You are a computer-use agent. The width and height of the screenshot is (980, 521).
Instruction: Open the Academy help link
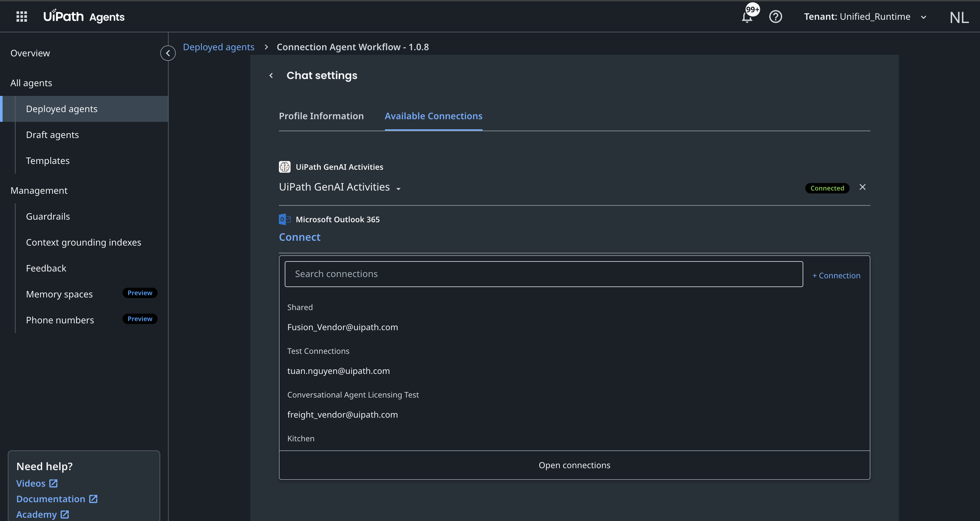[x=36, y=515]
